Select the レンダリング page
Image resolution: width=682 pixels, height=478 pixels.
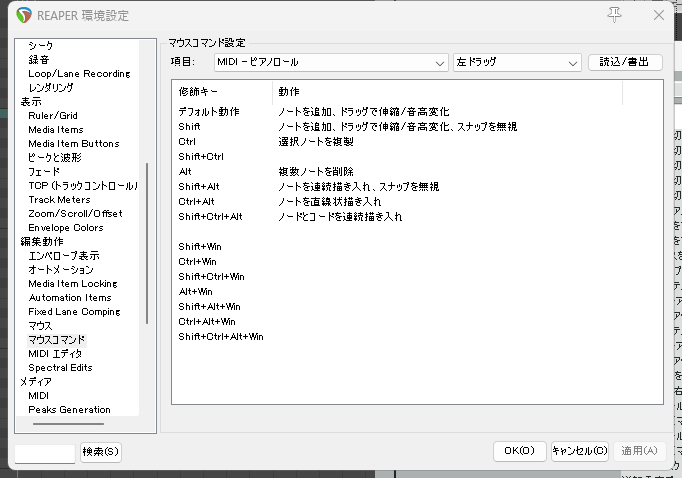[x=51, y=87]
